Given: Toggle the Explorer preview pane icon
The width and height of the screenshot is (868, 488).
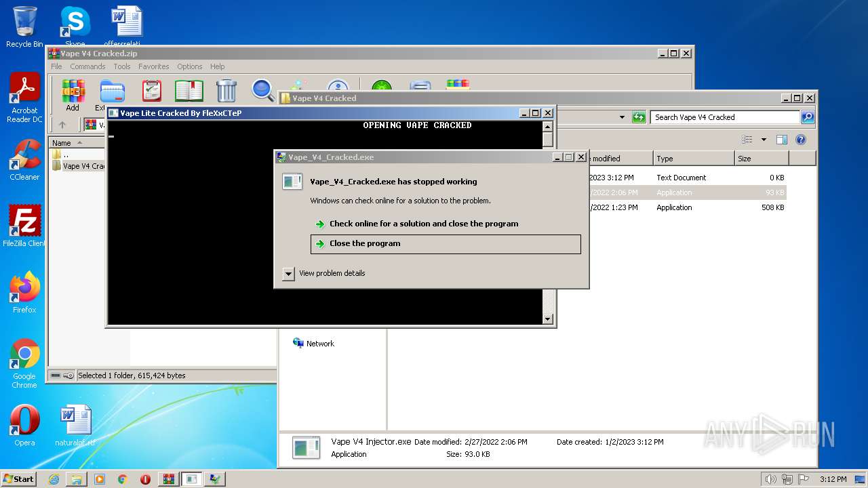Looking at the screenshot, I should [782, 140].
